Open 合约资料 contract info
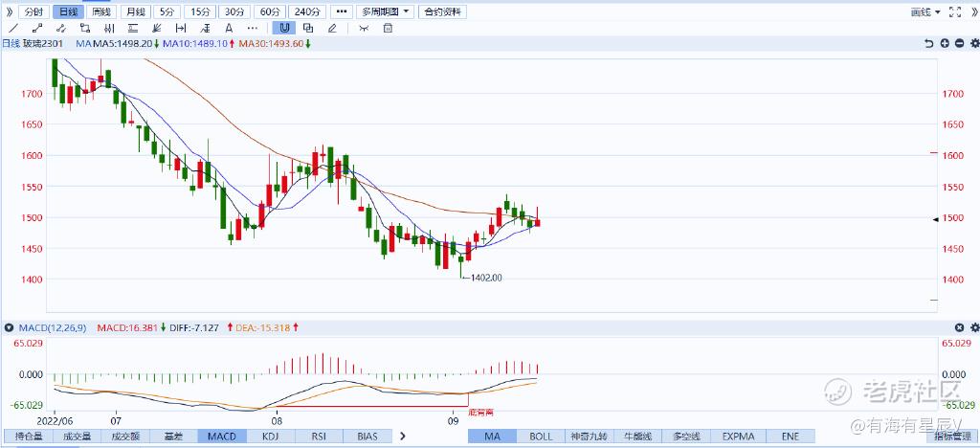Screen dimensions: 980x448 [x=442, y=11]
